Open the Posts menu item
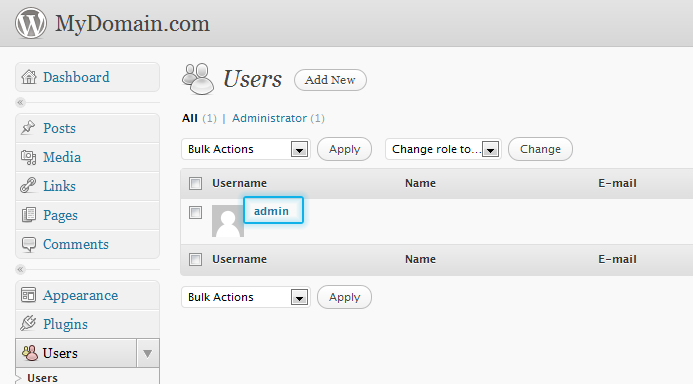Screen dimensions: 693x384 coord(88,128)
